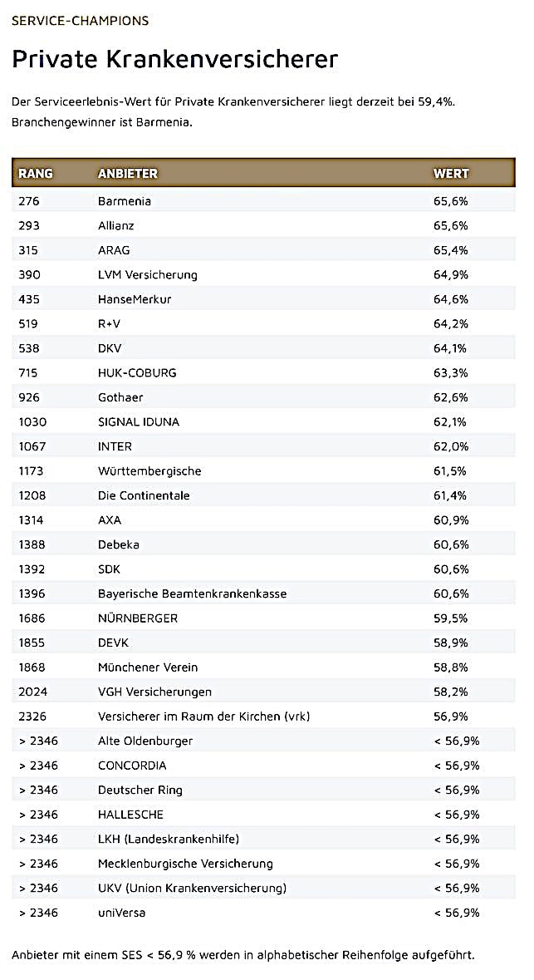The height and width of the screenshot is (980, 534).
Task: Select UKV (Union Krankenversicherung) entry
Action: [192, 888]
